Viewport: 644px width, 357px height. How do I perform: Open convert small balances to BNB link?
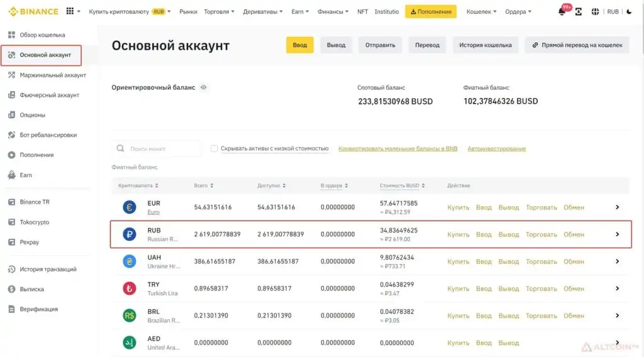click(398, 148)
